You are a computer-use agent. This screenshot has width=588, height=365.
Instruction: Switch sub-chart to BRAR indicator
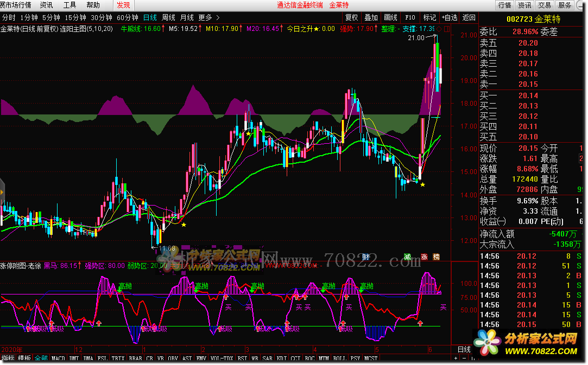click(135, 358)
